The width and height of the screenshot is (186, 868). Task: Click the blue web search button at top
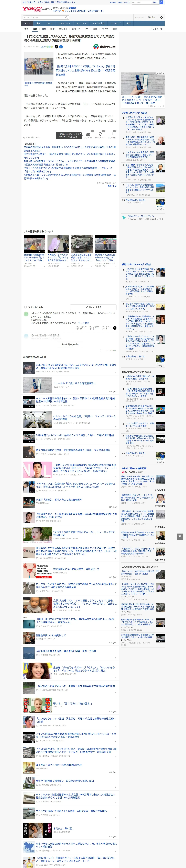click(x=161, y=2)
